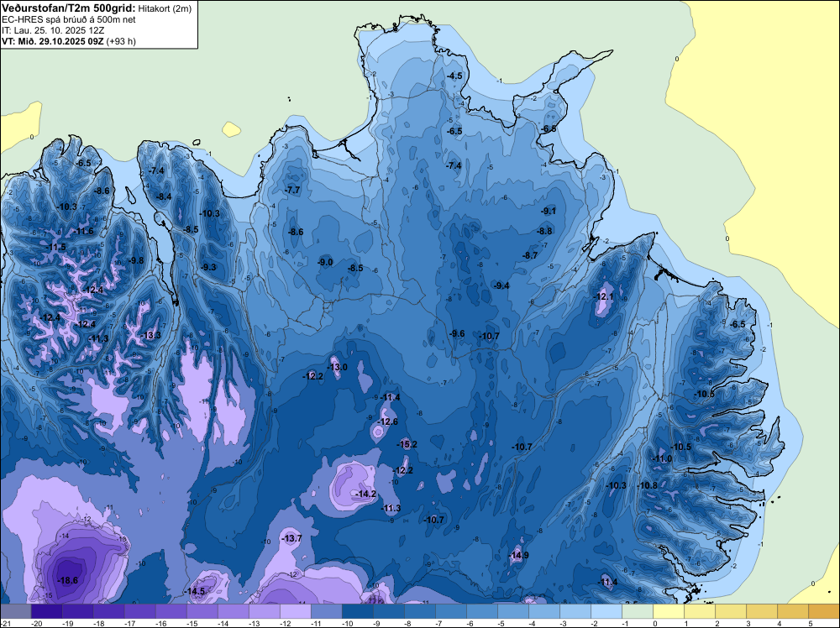Select the -9.8 temperature label
This screenshot has width=840, height=628.
click(136, 261)
